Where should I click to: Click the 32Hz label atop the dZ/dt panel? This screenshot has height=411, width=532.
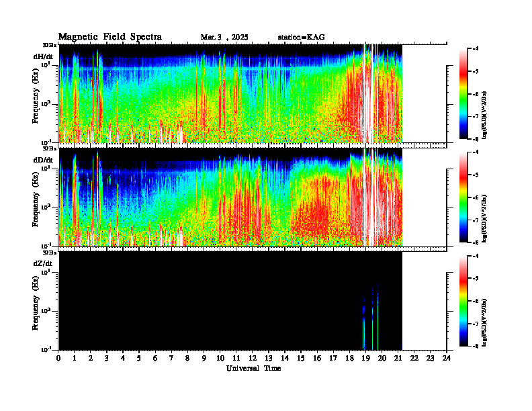[x=50, y=252]
